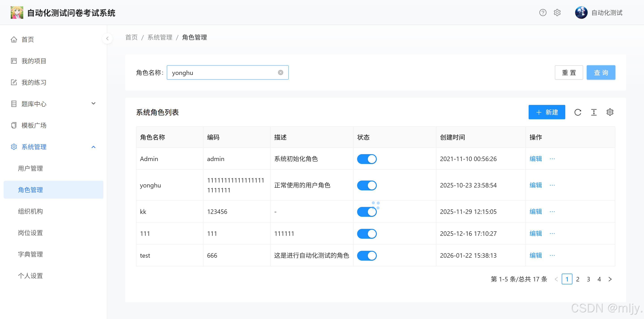Open table density adjustment icon

594,112
